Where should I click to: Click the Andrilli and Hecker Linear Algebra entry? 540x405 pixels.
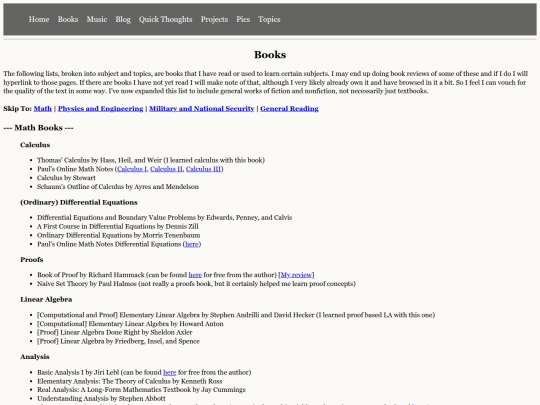236,315
